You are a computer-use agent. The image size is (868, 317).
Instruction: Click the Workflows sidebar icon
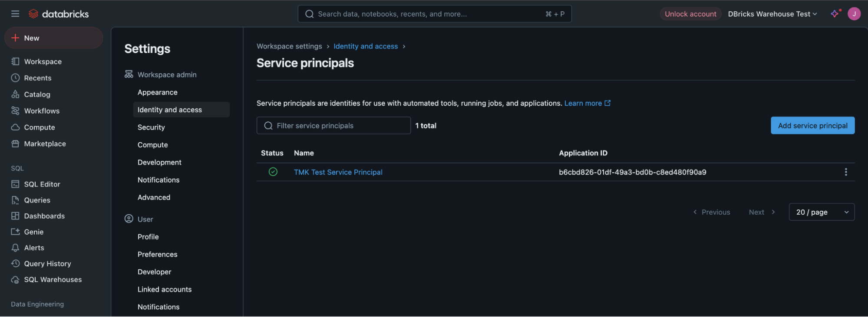click(15, 111)
